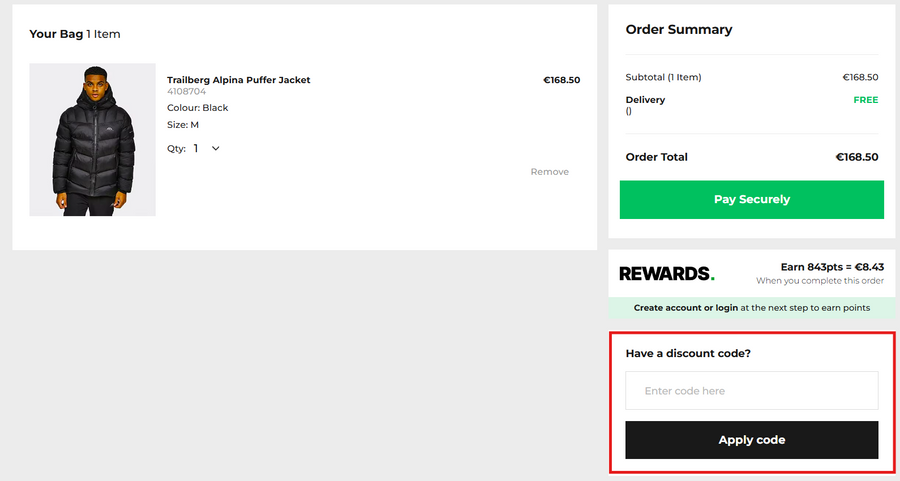Click the puffer jacket product thumbnail
This screenshot has width=900, height=481.
[92, 139]
